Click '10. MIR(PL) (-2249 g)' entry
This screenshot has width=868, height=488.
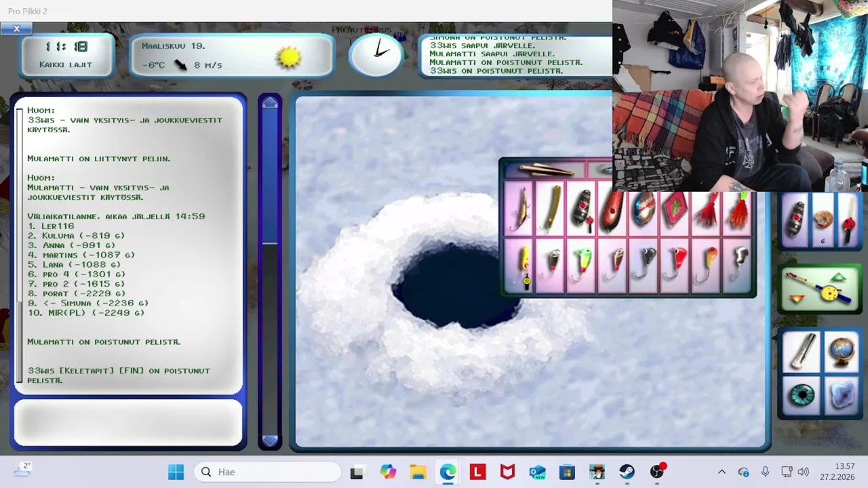85,312
